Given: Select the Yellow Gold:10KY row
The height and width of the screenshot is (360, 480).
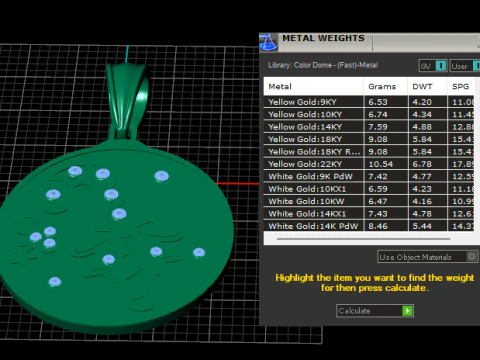Looking at the screenshot, I should tap(369, 114).
